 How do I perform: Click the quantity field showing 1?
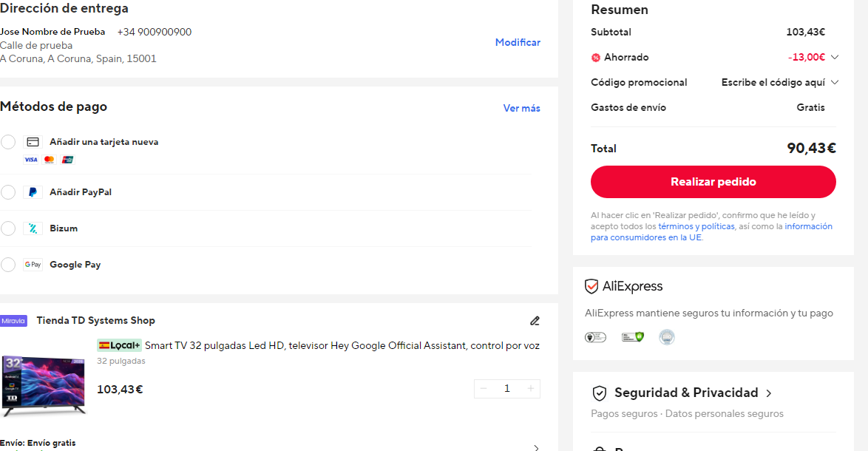pyautogui.click(x=507, y=388)
